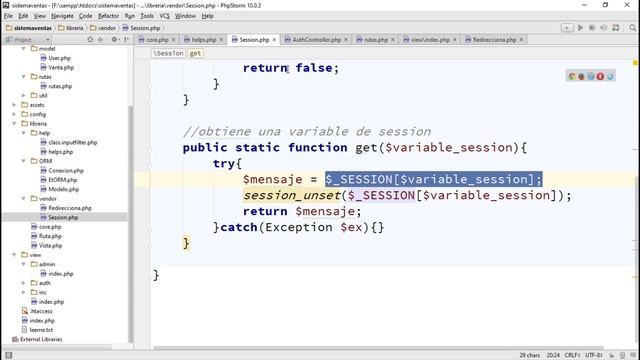Click the get method breadcrumb
Viewport: 640px width, 360px height.
(196, 53)
